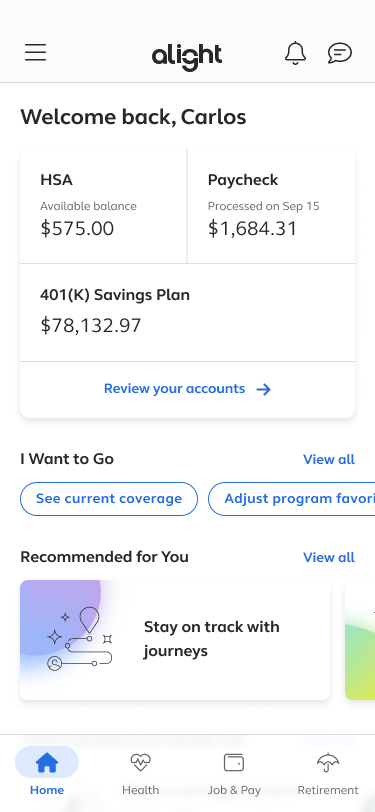Tap the alight logo
Image resolution: width=375 pixels, height=812 pixels.
(187, 56)
